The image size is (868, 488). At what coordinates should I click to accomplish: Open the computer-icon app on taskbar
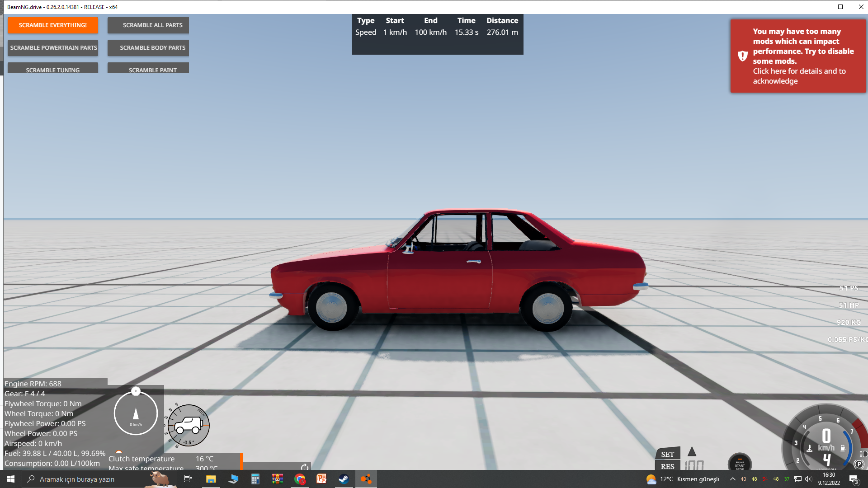click(233, 479)
